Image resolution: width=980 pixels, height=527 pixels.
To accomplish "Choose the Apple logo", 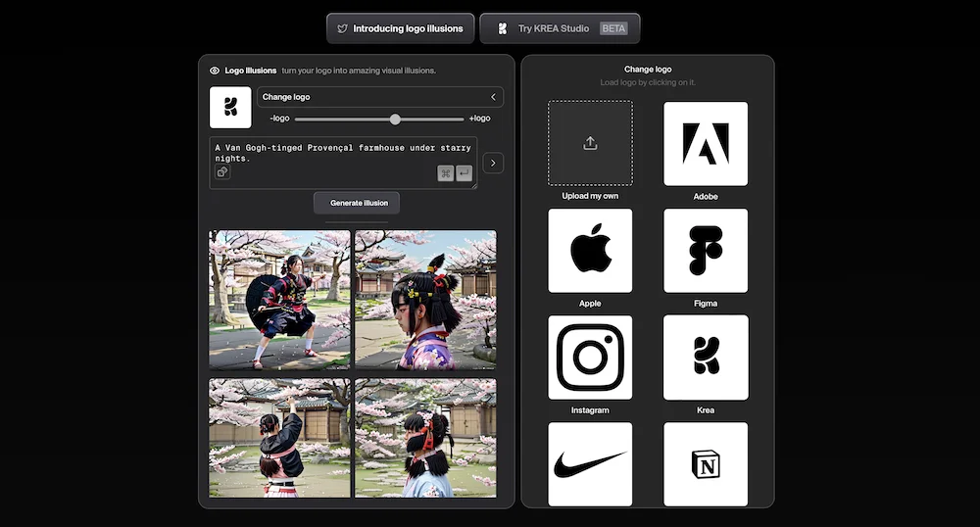I will tap(590, 251).
